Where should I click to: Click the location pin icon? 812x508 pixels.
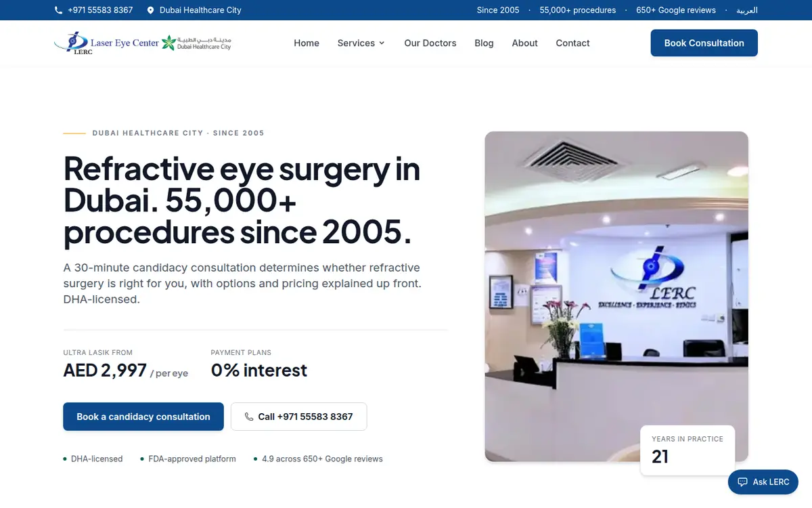pyautogui.click(x=150, y=10)
